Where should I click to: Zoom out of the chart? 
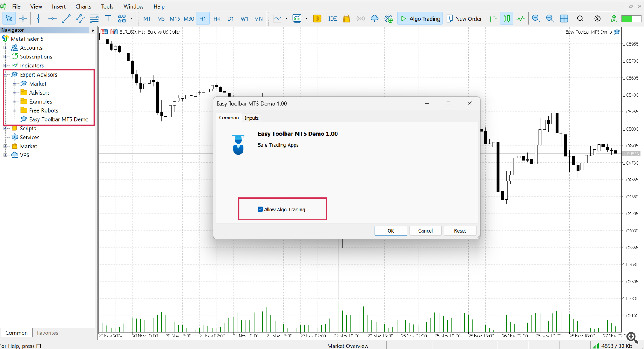[550, 18]
